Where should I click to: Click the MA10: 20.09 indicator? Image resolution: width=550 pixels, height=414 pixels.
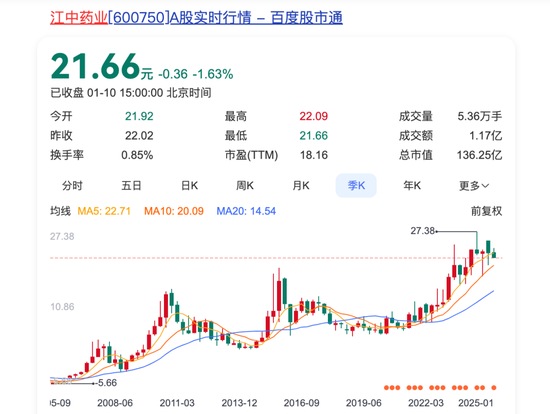coord(174,211)
